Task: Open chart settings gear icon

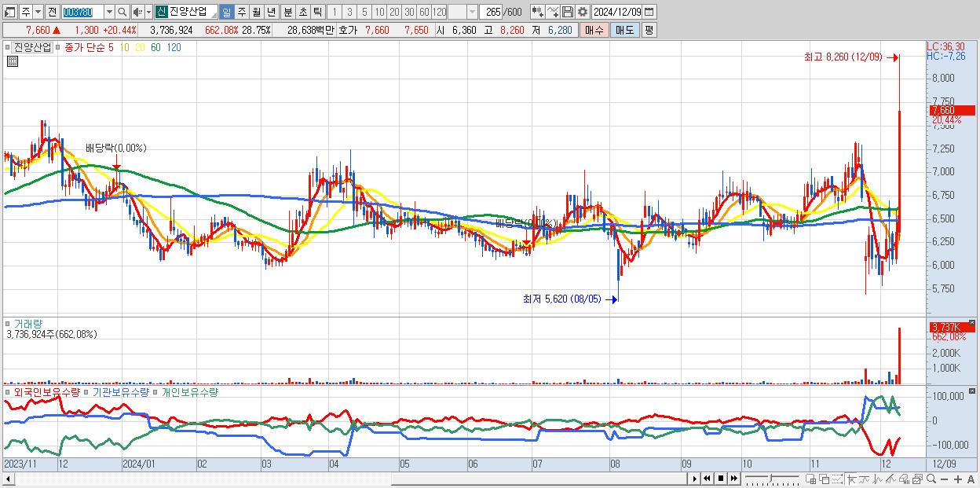Action: 583,12
